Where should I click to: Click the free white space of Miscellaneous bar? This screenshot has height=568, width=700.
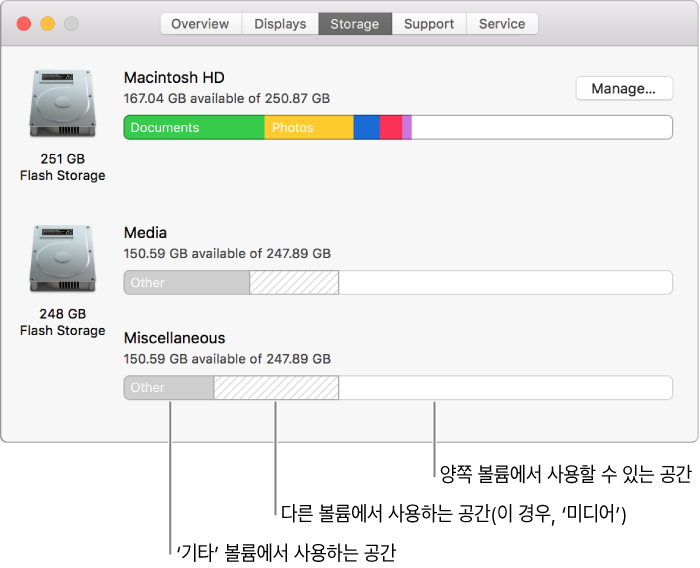pos(505,388)
